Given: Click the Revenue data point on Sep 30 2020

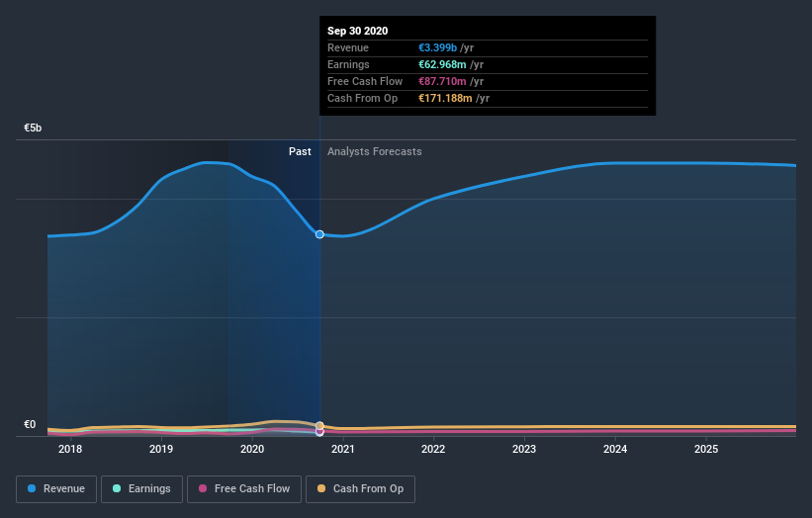Looking at the screenshot, I should pos(319,234).
